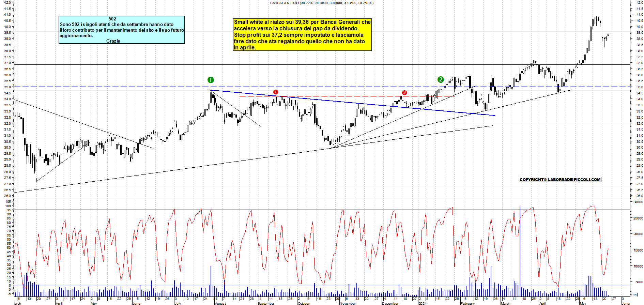The width and height of the screenshot is (644, 305).
Task: Click the 'August' month label on time axis
Action: click(220, 303)
